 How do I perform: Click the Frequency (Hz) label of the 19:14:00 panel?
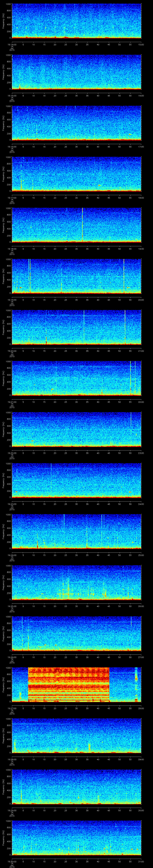point(3,21)
